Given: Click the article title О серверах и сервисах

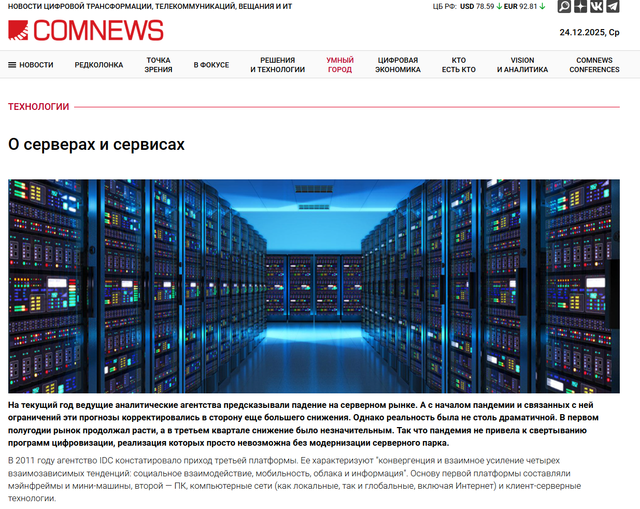Looking at the screenshot, I should (96, 144).
